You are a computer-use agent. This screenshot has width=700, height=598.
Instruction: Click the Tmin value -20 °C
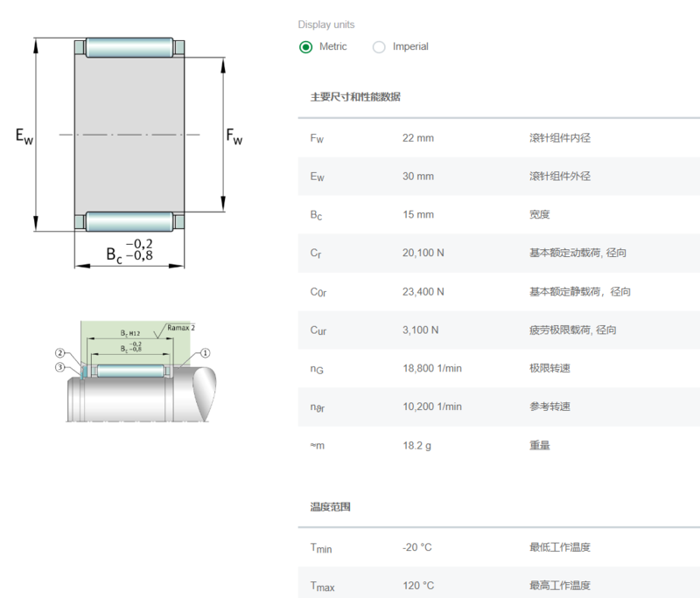[417, 547]
